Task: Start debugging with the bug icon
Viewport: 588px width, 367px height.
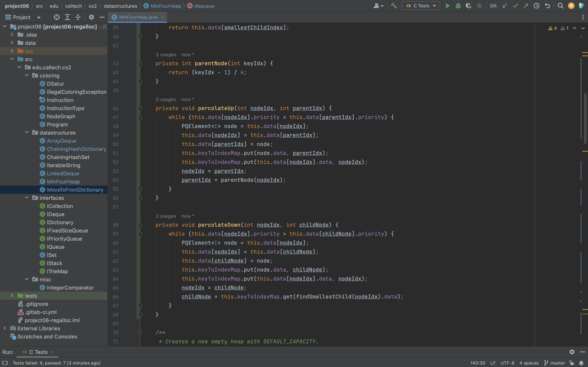Action: pyautogui.click(x=458, y=6)
